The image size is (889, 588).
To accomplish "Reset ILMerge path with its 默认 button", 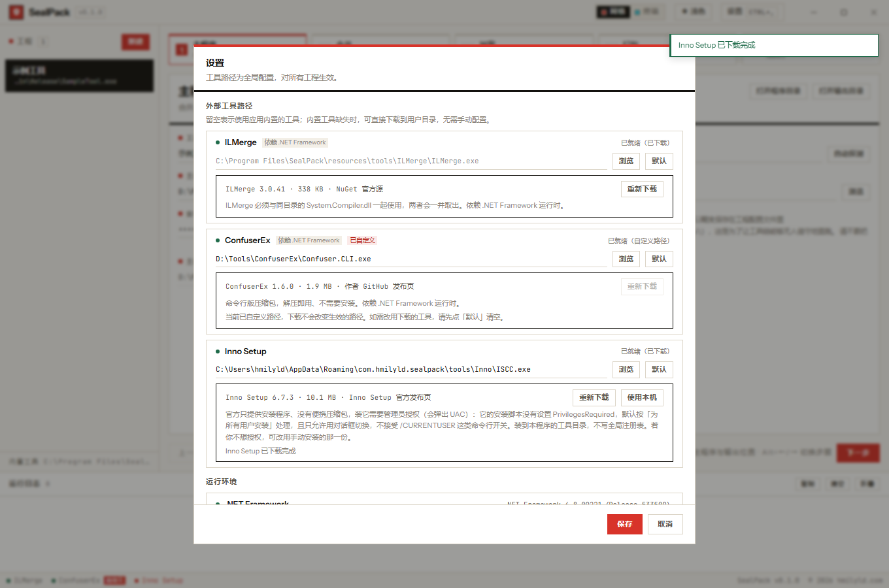I will point(659,161).
